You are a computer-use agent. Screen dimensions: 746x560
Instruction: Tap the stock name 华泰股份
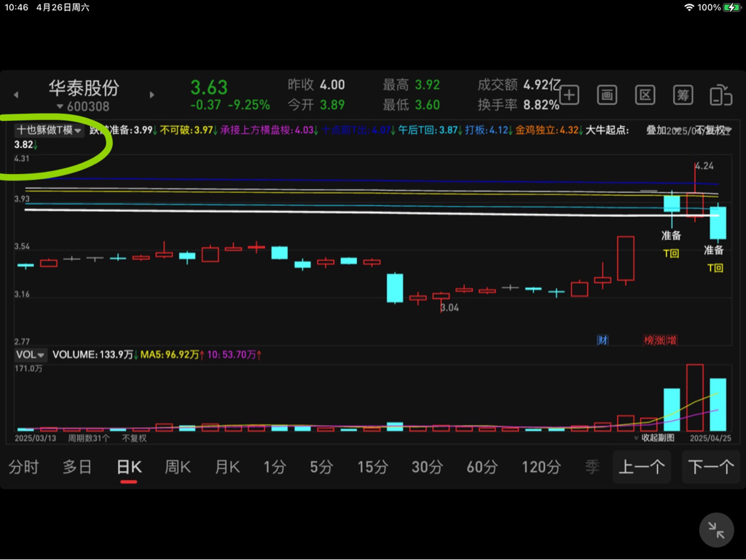tap(84, 88)
